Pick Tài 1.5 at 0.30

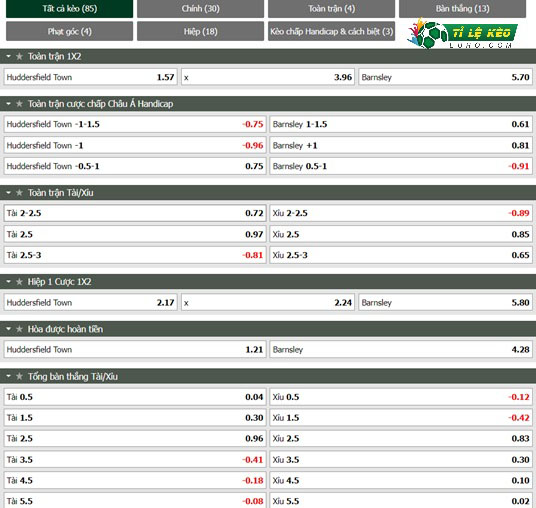pyautogui.click(x=135, y=418)
